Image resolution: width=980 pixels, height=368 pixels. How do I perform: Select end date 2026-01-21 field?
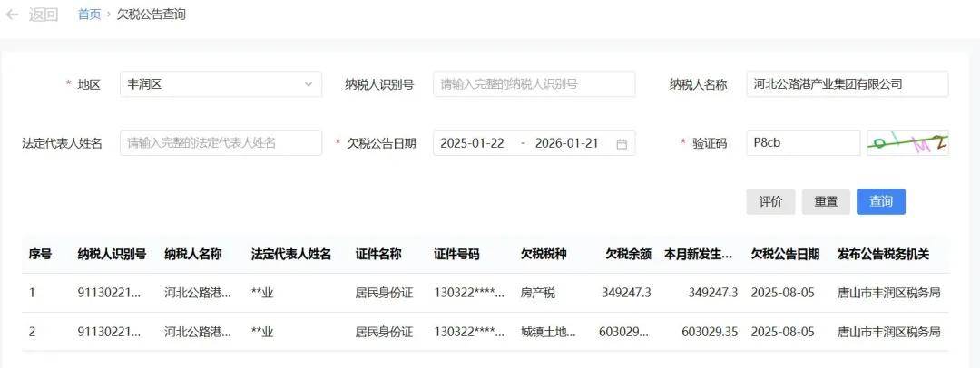[x=567, y=143]
